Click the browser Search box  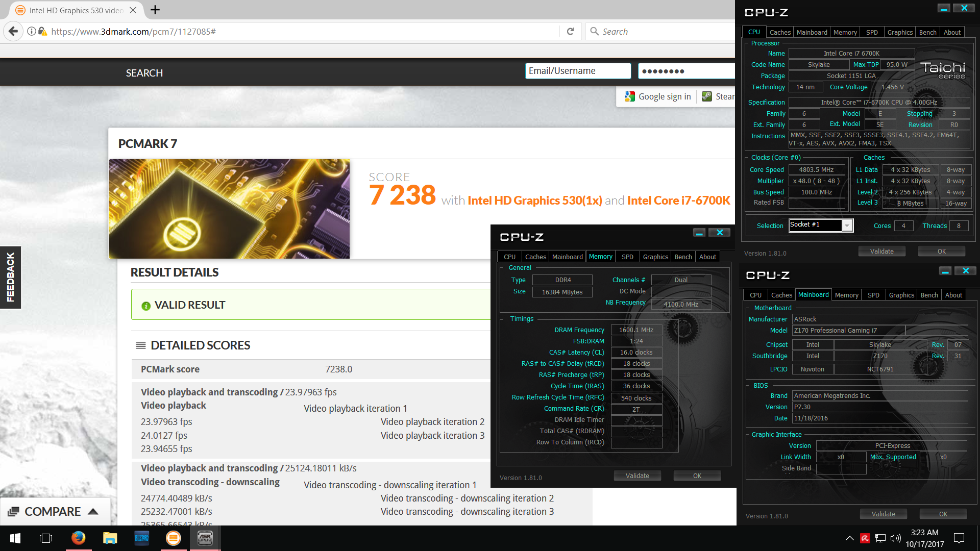661,32
